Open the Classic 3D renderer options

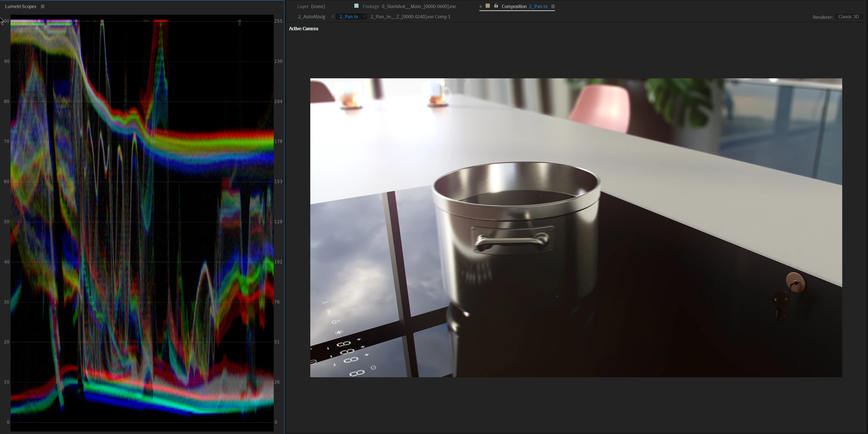pyautogui.click(x=848, y=17)
